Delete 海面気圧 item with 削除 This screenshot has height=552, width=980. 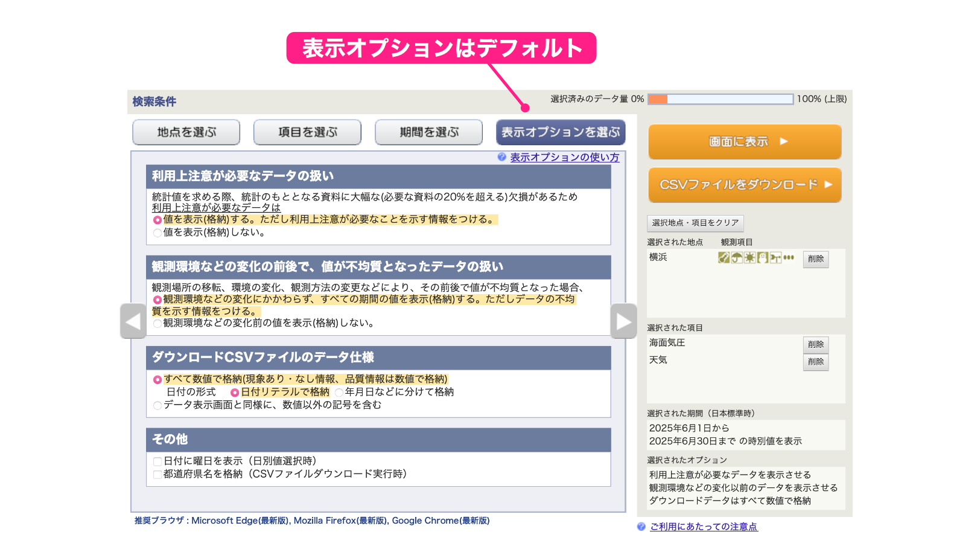[816, 345]
